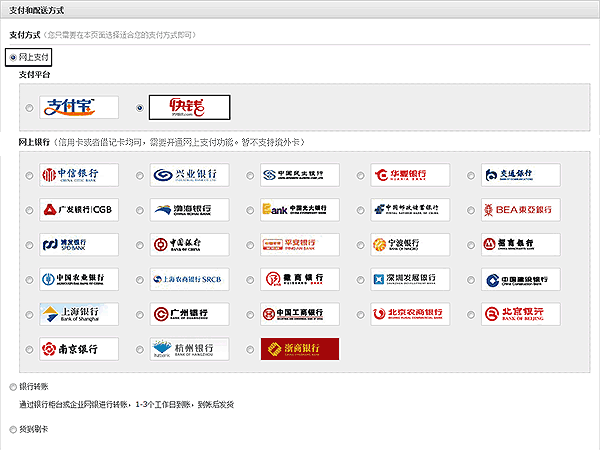The height and width of the screenshot is (450, 600).
Task: Choose the radio button left of 交通银行
Action: pos(471,175)
